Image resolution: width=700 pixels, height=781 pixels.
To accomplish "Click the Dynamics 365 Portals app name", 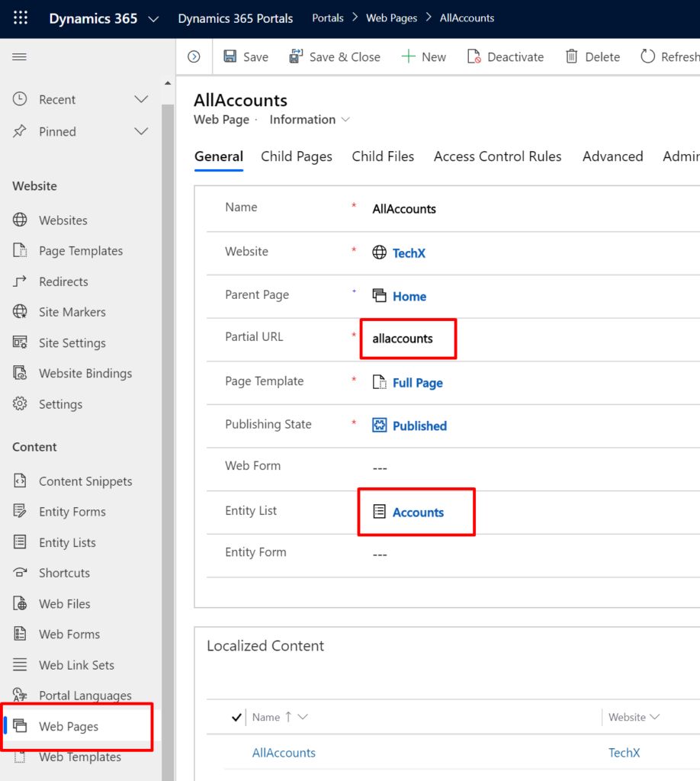I will point(236,18).
